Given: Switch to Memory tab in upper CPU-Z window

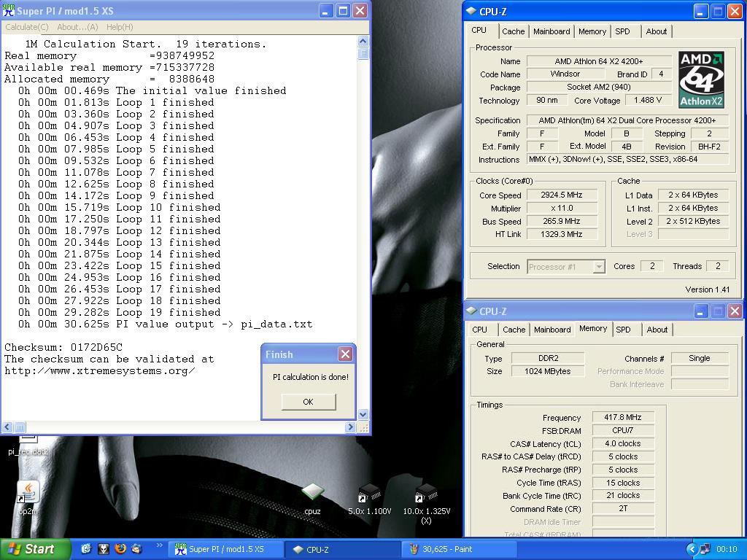Looking at the screenshot, I should [x=592, y=31].
